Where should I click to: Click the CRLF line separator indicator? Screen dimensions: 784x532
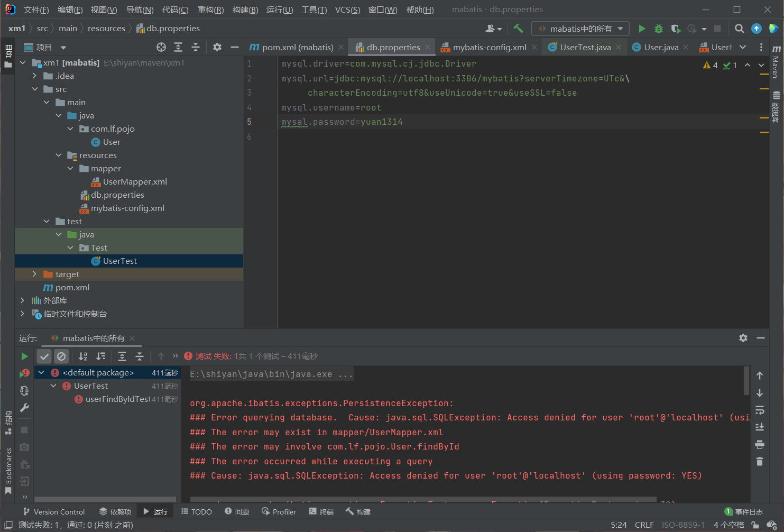[x=644, y=525]
